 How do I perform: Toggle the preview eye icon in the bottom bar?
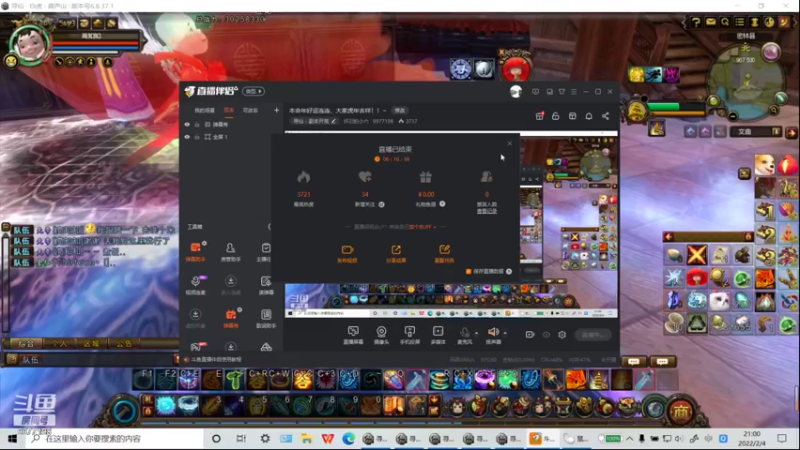click(546, 335)
